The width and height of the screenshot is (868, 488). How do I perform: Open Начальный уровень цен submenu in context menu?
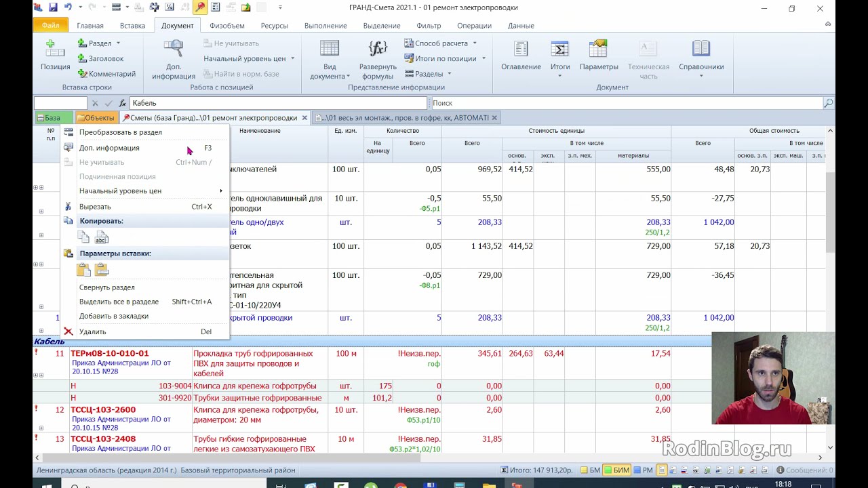coord(145,191)
